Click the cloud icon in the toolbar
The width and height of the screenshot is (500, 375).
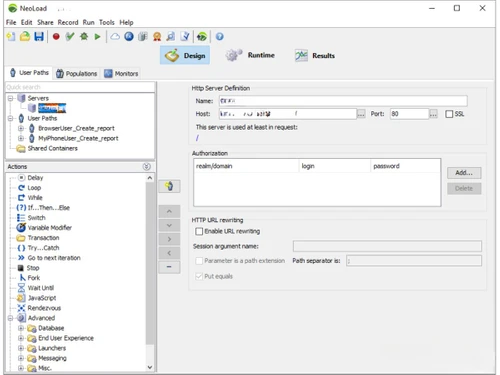click(x=115, y=37)
